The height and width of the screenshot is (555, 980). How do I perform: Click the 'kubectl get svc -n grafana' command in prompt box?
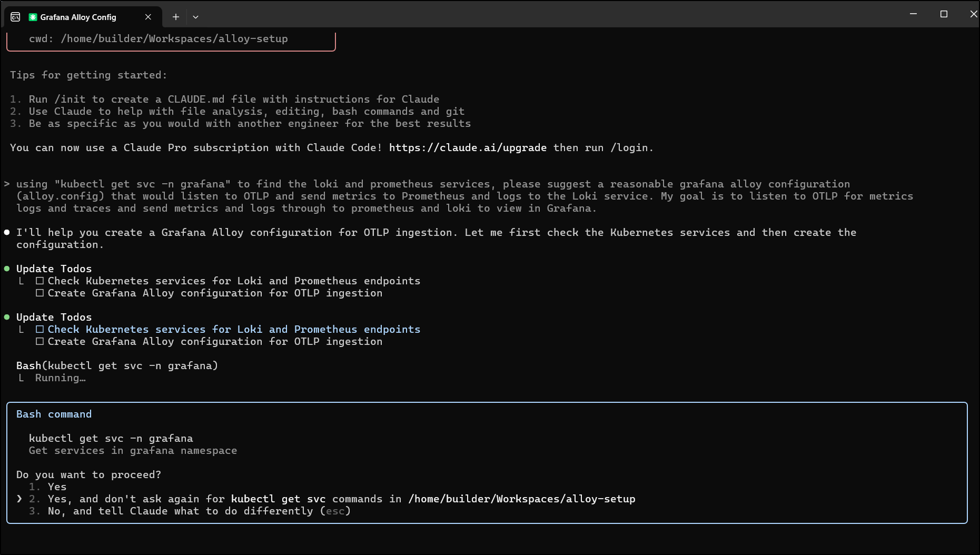coord(111,439)
